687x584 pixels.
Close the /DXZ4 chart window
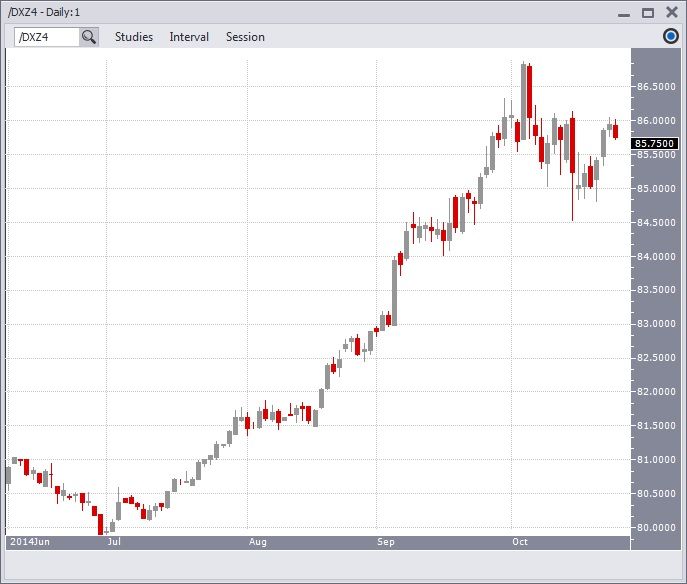click(x=672, y=12)
